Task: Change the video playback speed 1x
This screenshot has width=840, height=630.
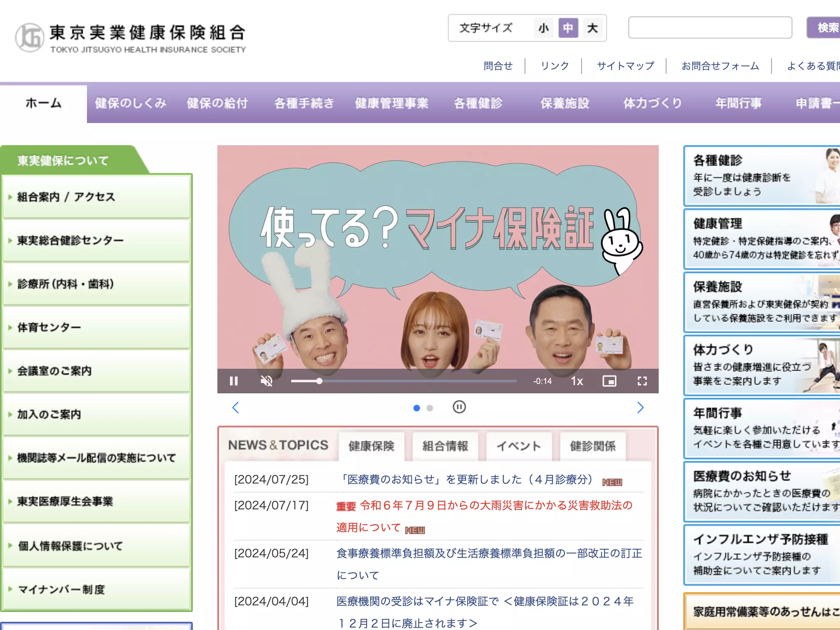Action: [x=577, y=381]
